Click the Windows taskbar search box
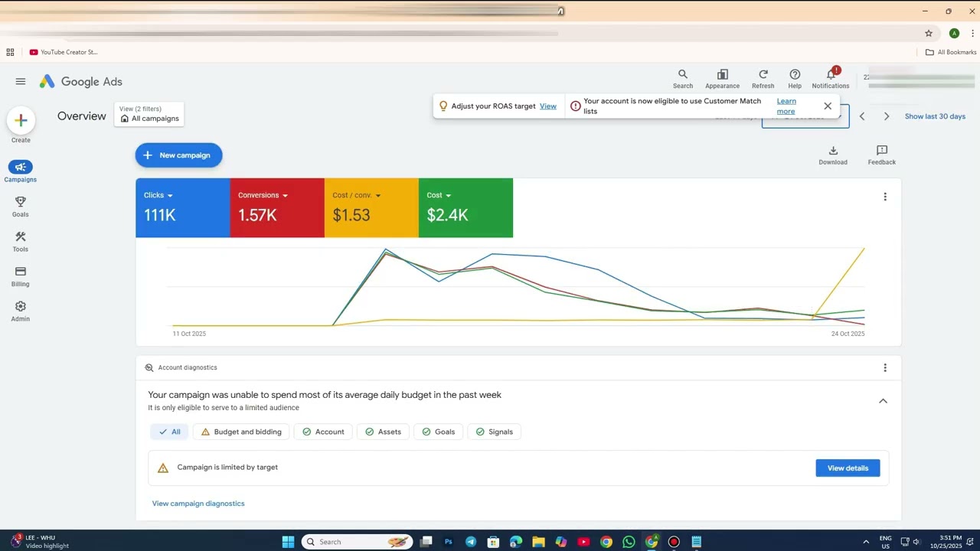This screenshot has width=980, height=551. (356, 542)
